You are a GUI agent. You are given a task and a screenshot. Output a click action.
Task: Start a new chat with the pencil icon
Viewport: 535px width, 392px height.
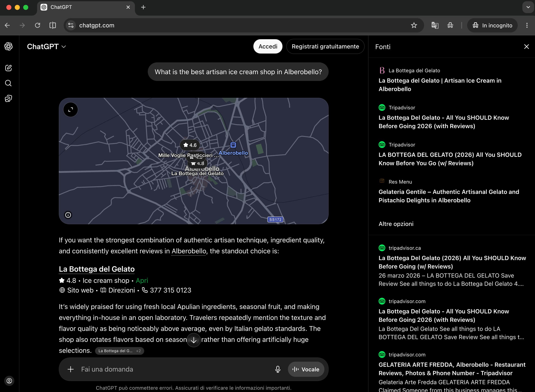(9, 68)
